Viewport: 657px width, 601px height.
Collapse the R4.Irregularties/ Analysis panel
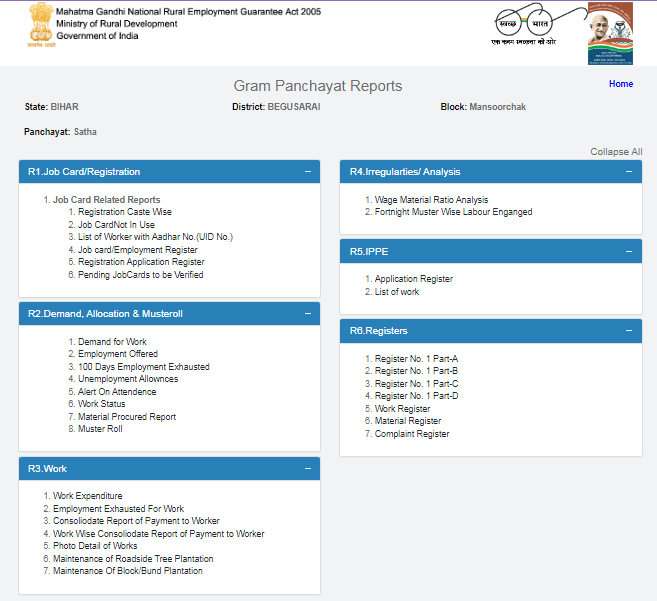click(629, 172)
